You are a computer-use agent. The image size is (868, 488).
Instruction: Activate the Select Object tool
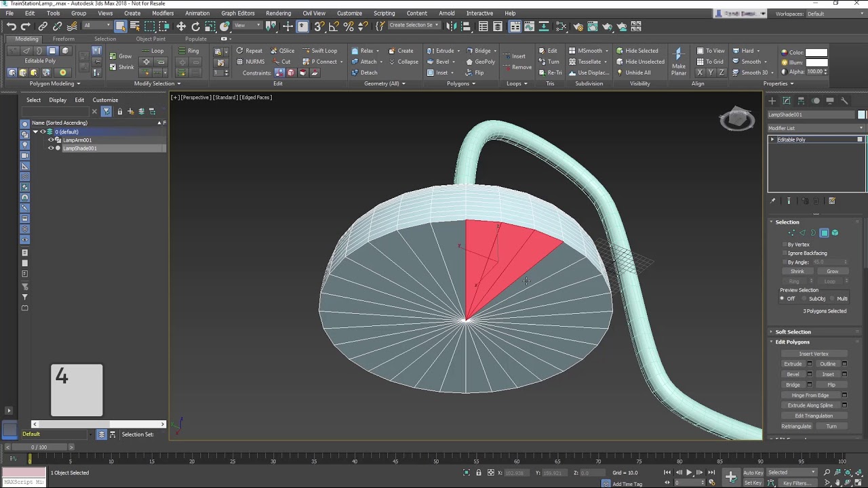point(120,26)
